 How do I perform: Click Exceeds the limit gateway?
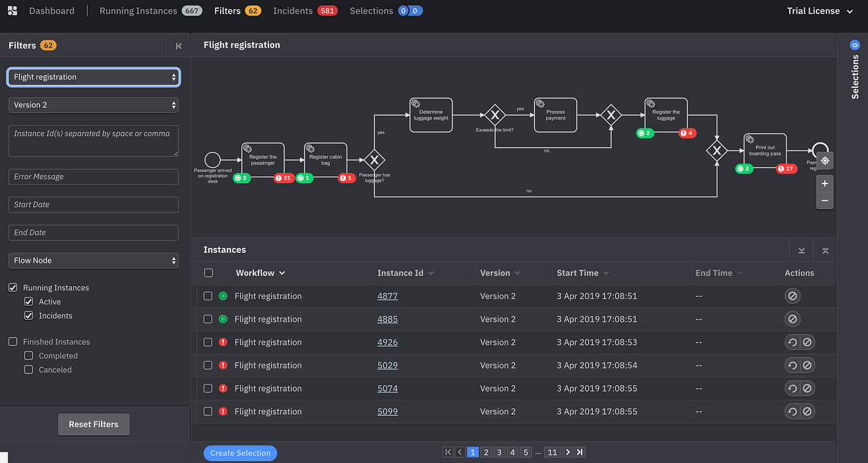pos(495,115)
